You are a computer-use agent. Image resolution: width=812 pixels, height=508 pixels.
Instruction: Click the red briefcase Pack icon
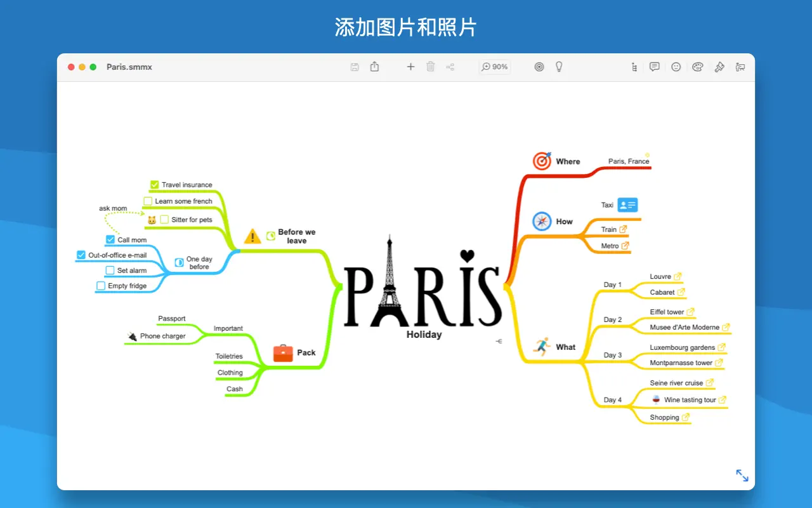tap(283, 353)
